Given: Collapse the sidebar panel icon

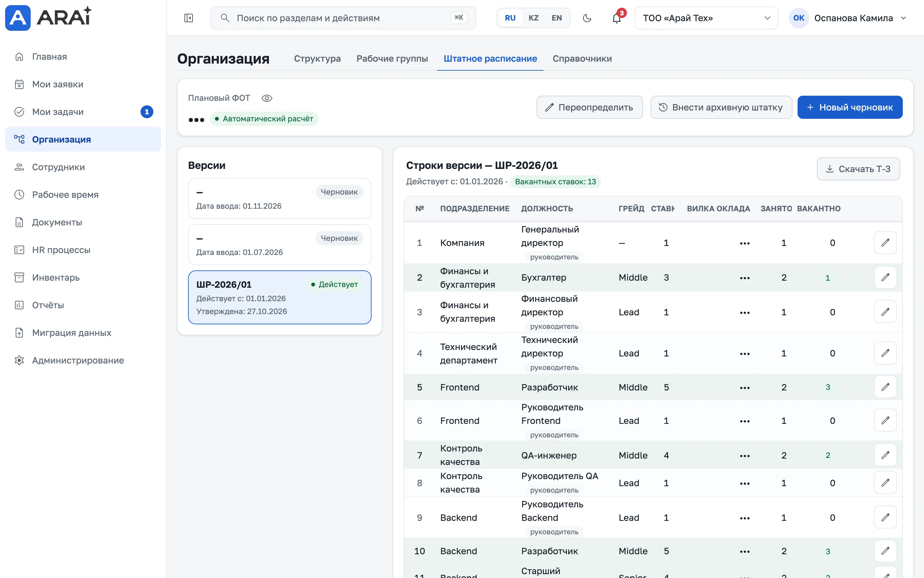Looking at the screenshot, I should click(x=189, y=18).
